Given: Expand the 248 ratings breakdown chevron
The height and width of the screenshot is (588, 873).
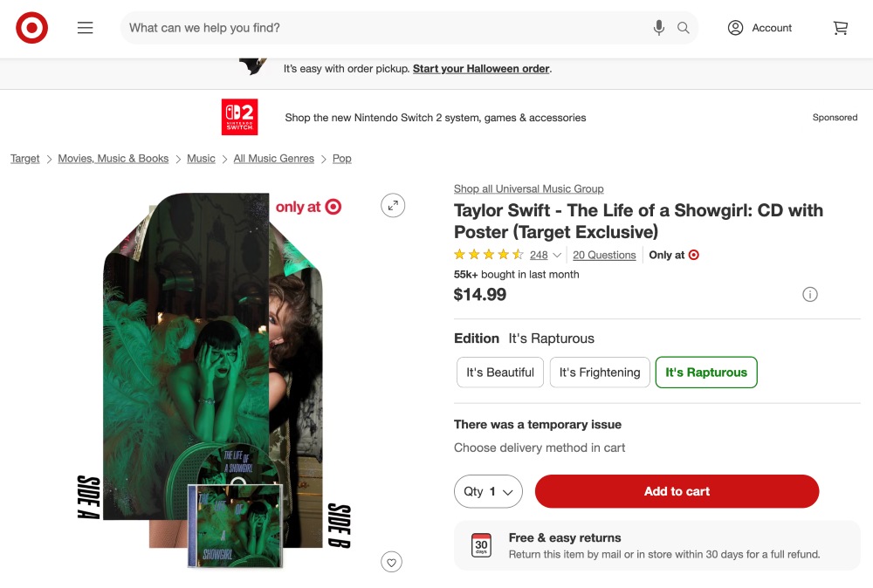Looking at the screenshot, I should (558, 256).
